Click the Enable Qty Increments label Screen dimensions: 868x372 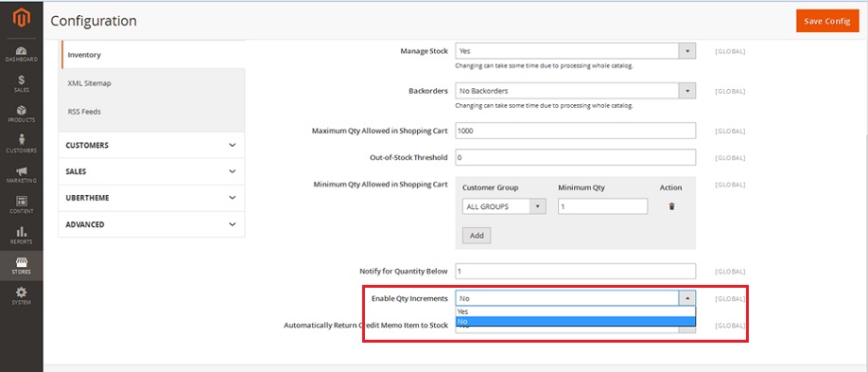(x=409, y=298)
